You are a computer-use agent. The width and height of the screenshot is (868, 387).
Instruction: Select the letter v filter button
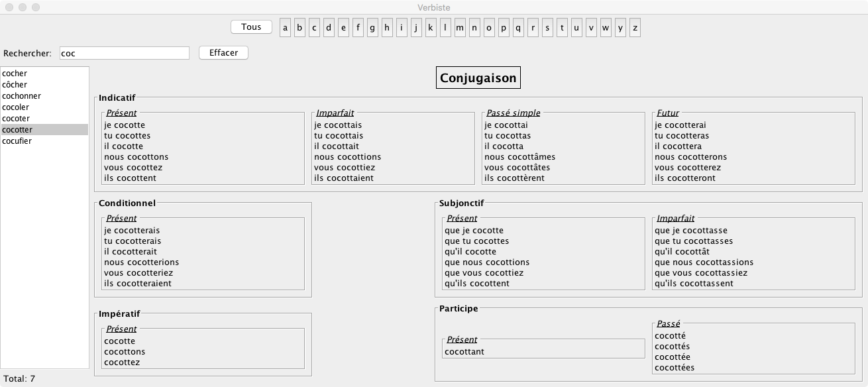591,28
